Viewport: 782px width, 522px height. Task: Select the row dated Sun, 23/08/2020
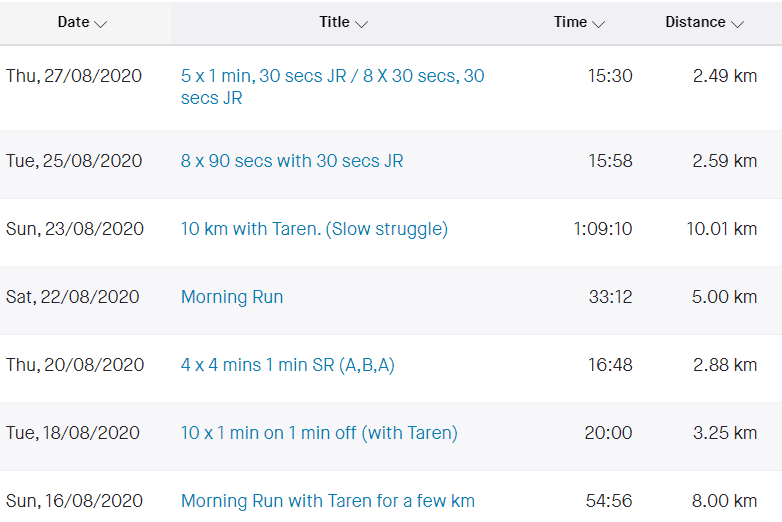coord(391,232)
